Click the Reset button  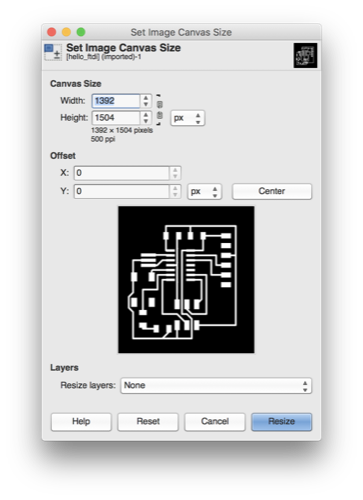point(148,422)
